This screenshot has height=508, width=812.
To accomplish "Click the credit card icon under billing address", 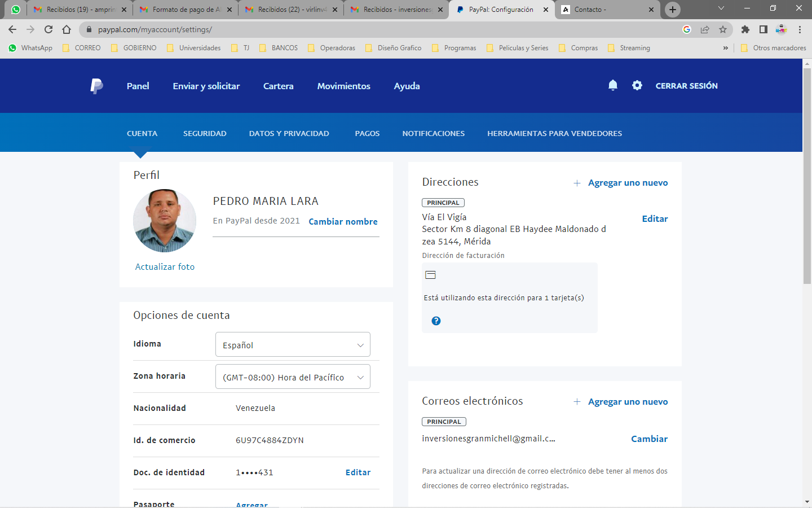I will point(430,275).
